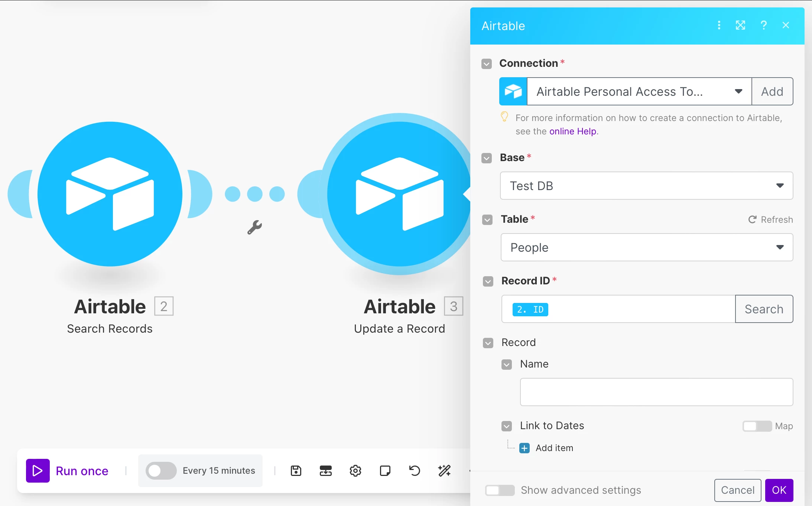Expand the Airtable panel to full screen
The width and height of the screenshot is (812, 506).
(741, 25)
